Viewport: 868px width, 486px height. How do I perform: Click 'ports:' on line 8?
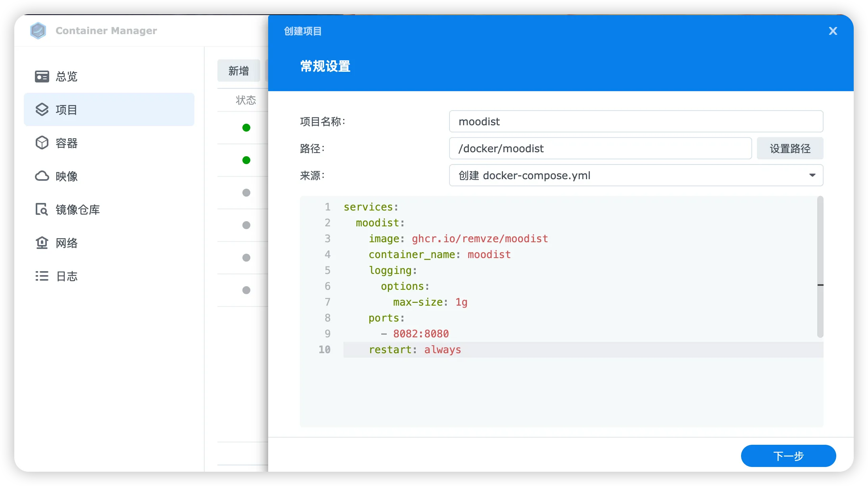386,318
